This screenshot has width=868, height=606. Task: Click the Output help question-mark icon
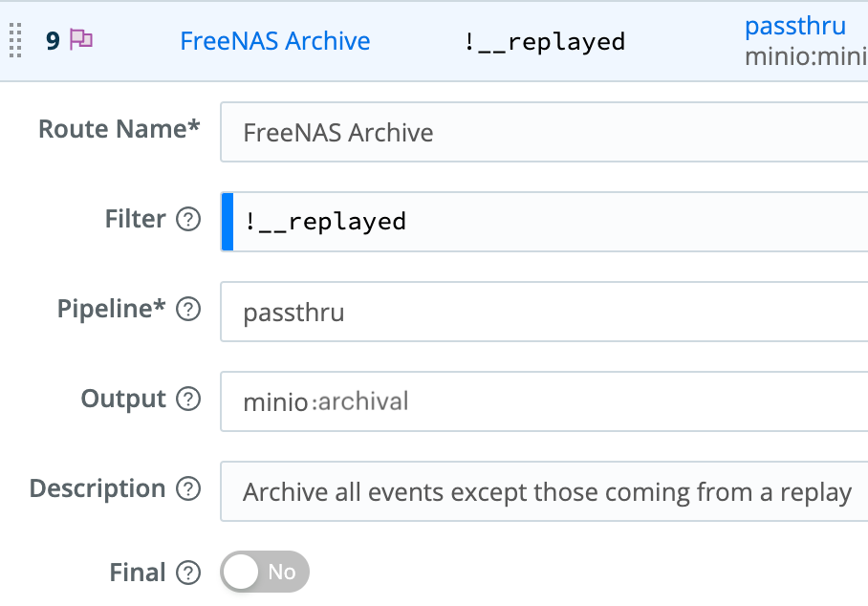[188, 399]
